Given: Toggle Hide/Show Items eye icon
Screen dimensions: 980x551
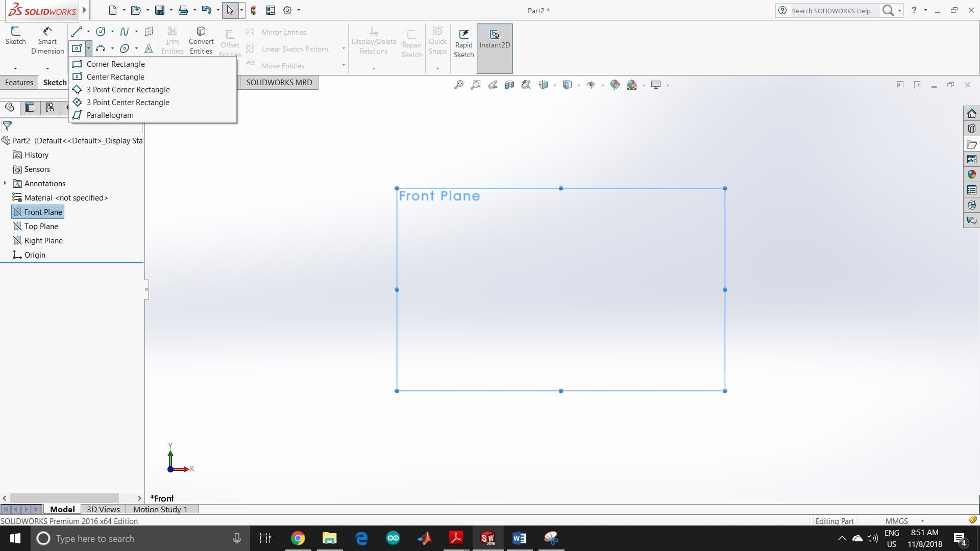Looking at the screenshot, I should 591,85.
